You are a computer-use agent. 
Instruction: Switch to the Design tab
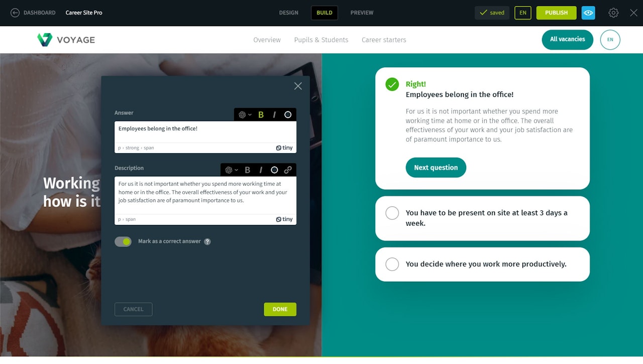[288, 13]
